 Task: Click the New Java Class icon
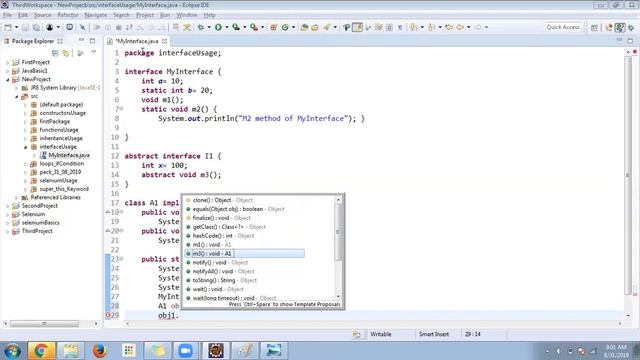tap(285, 27)
